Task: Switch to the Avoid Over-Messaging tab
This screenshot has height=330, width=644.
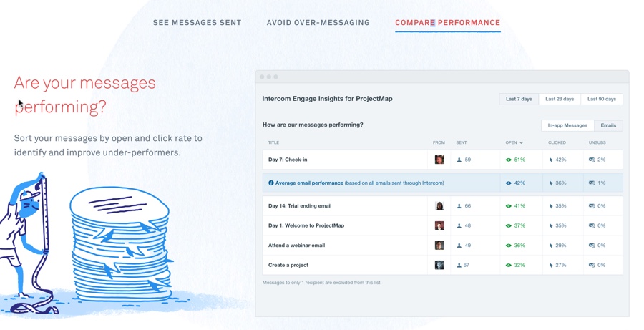Action: (318, 23)
